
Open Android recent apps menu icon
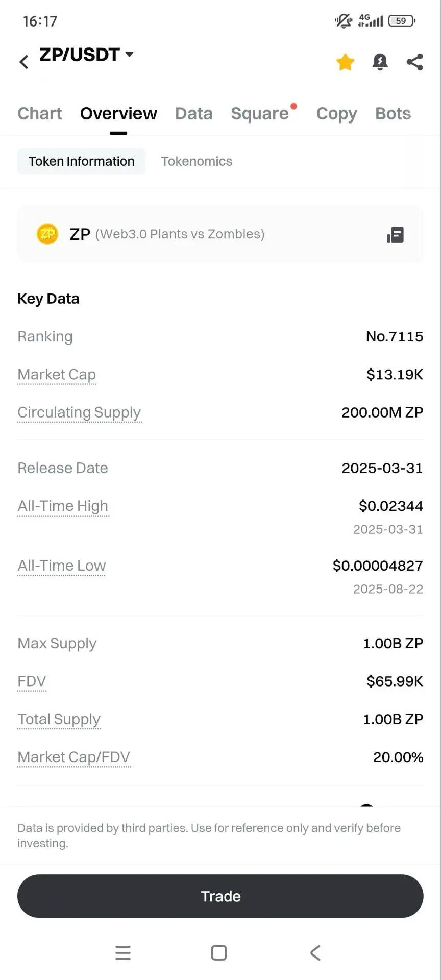pos(123,952)
